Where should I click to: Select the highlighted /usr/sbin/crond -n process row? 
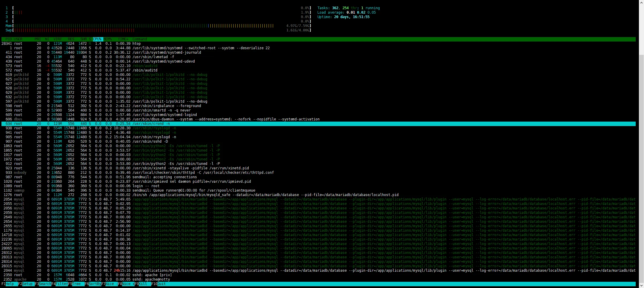[x=151, y=124]
